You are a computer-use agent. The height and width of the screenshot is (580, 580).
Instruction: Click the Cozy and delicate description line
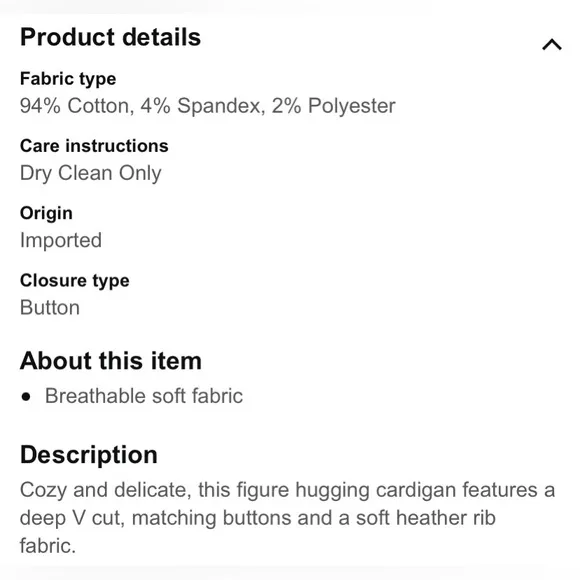click(287, 490)
